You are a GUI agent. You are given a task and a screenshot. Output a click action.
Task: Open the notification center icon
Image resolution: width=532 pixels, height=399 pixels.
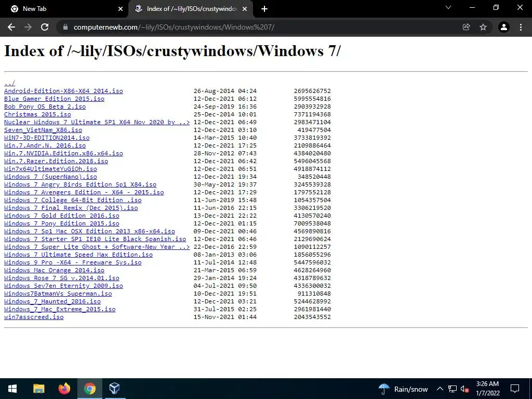click(x=515, y=389)
